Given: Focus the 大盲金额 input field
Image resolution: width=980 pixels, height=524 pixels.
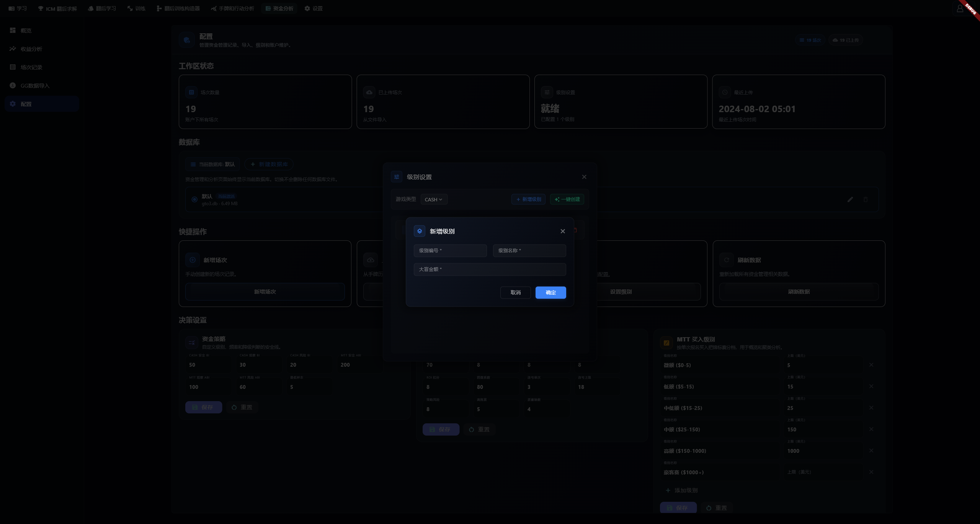Looking at the screenshot, I should 490,269.
